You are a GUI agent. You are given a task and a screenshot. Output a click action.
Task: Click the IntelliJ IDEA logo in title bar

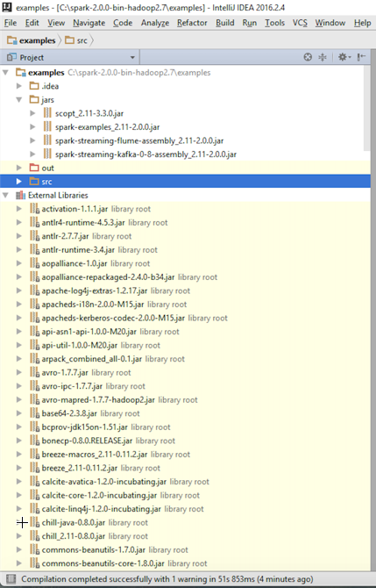point(7,7)
